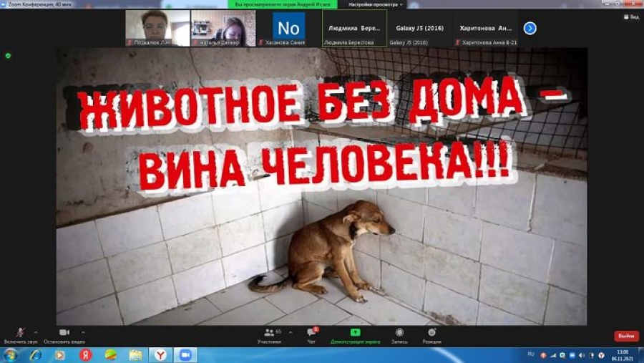Open the File Explorer folder taskbar icon
Viewport: 644px width, 363px height.
135,355
